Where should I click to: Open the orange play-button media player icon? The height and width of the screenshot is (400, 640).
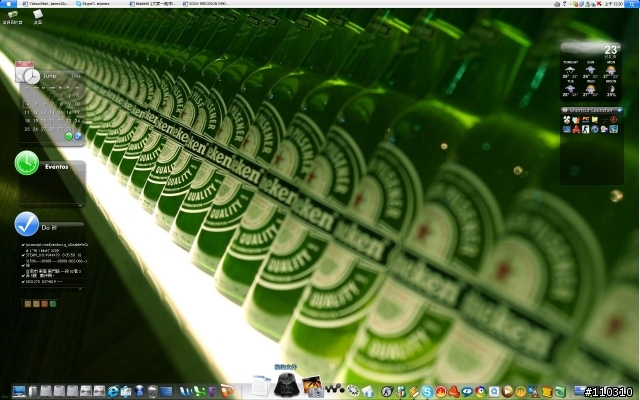pos(507,391)
